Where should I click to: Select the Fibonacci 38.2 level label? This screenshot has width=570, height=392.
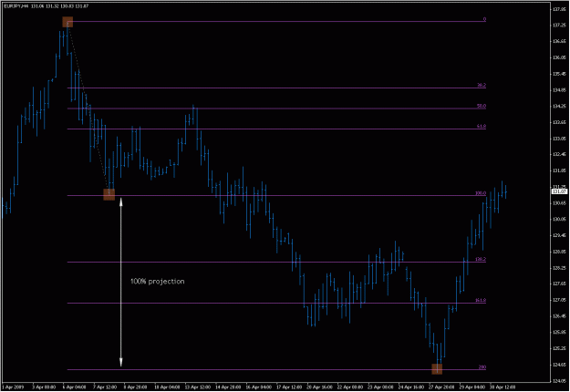[x=482, y=86]
